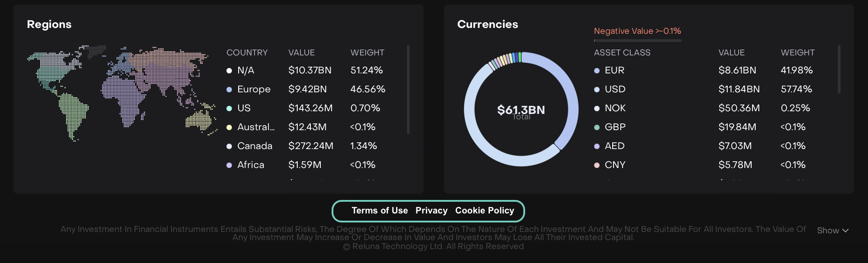Click the Terms of Use link
The image size is (868, 263).
click(379, 211)
